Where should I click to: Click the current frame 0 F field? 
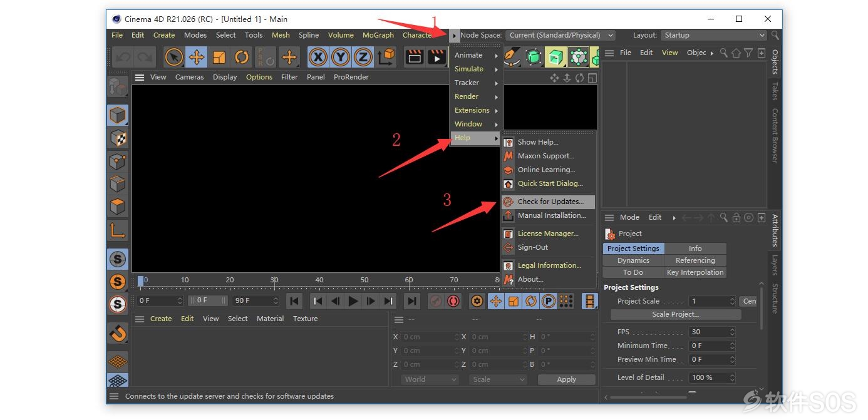coord(160,300)
